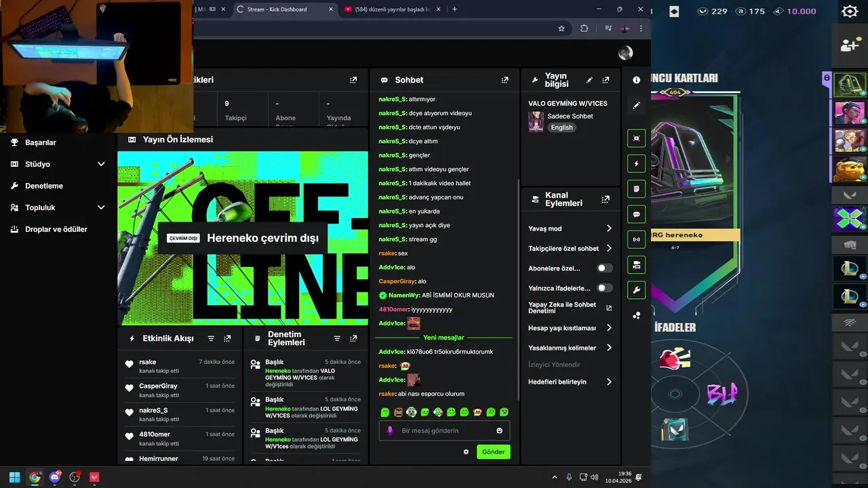
Task: Click follower rsake in Etkinlik Akışı
Action: 147,362
